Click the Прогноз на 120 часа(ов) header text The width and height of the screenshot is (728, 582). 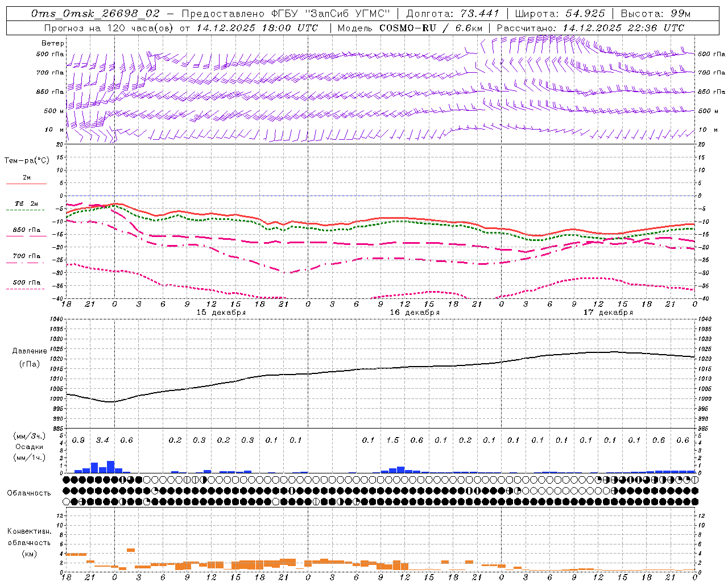point(109,28)
